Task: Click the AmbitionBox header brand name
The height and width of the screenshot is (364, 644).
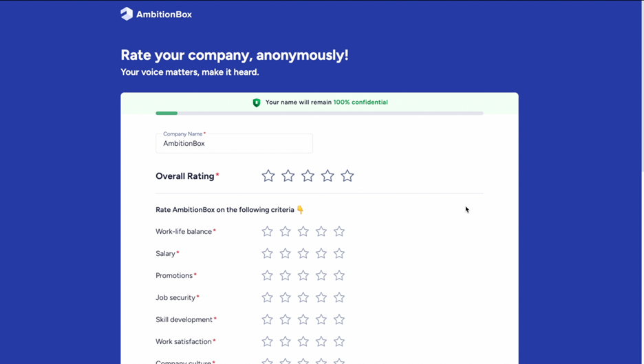Action: (x=164, y=14)
